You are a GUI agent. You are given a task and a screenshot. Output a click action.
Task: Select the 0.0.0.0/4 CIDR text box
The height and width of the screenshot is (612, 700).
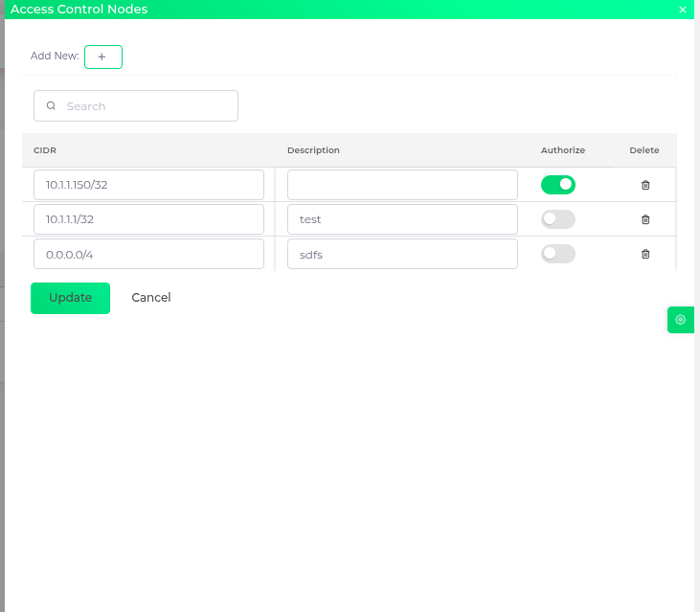pos(148,254)
